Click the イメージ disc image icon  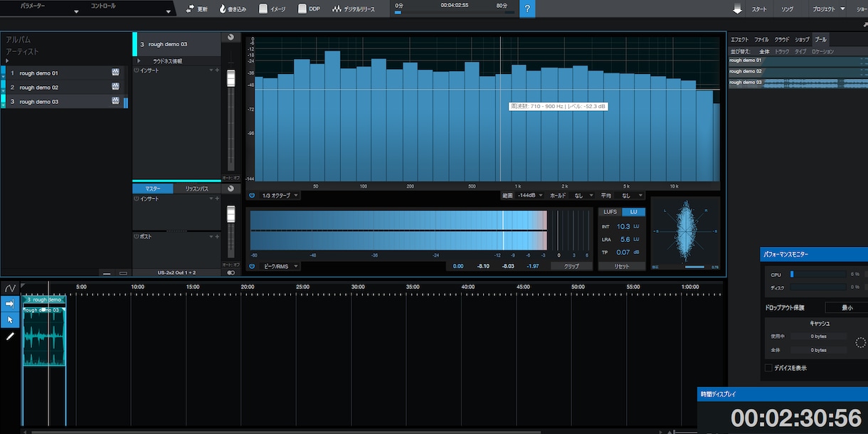[263, 9]
